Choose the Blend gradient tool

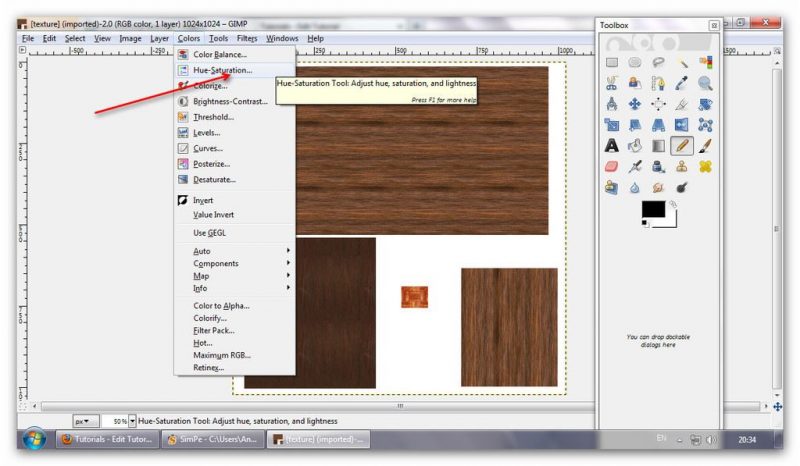coord(658,146)
